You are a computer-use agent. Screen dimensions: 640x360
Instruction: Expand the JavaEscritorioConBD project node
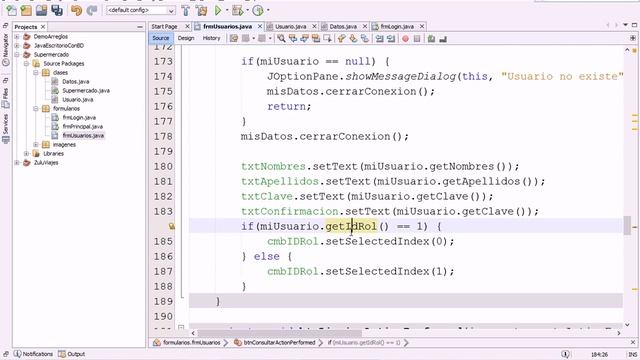point(17,45)
